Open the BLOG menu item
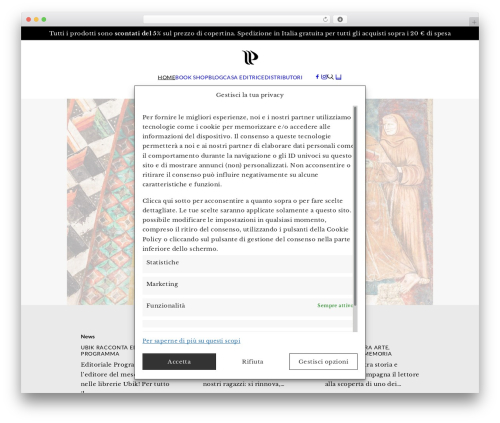 [215, 77]
